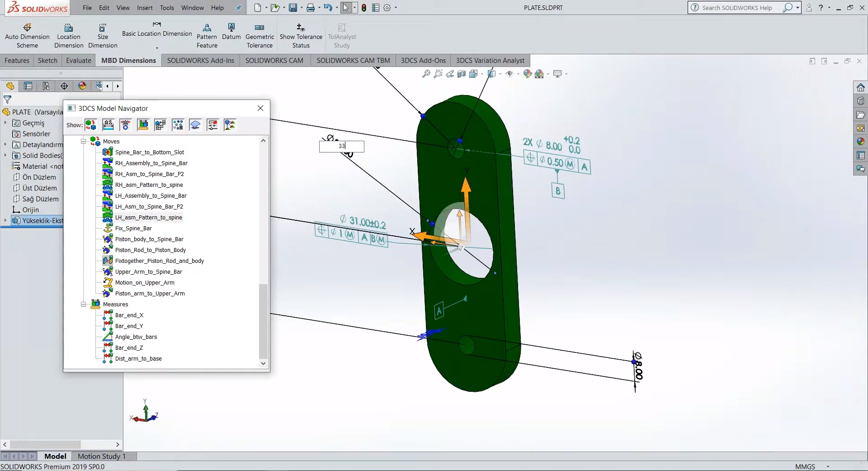Image resolution: width=868 pixels, height=471 pixels.
Task: Open the Section View tool
Action: [462, 74]
